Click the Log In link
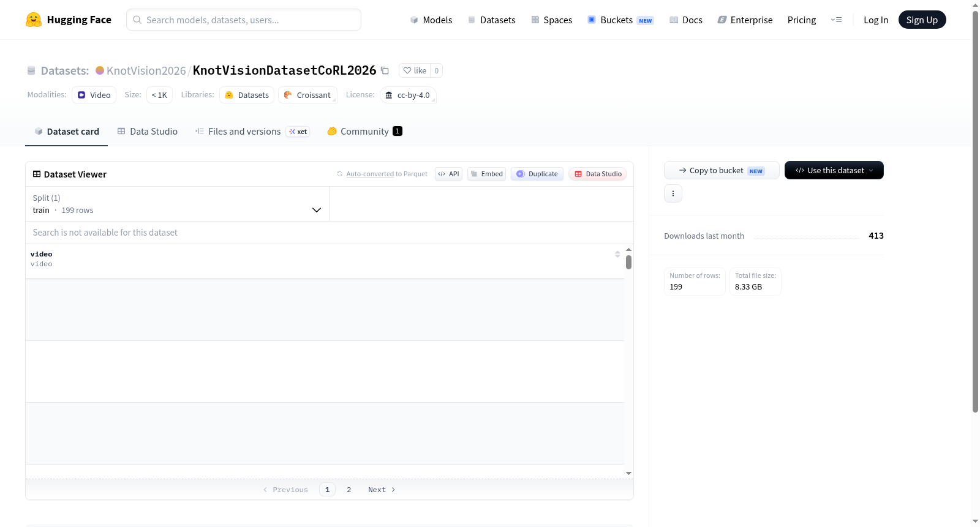 pos(876,20)
